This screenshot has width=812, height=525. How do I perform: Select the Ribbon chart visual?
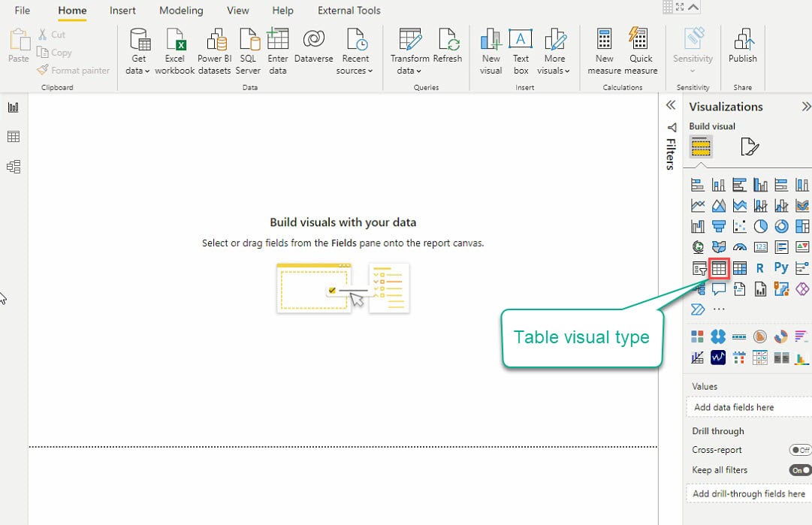[801, 206]
